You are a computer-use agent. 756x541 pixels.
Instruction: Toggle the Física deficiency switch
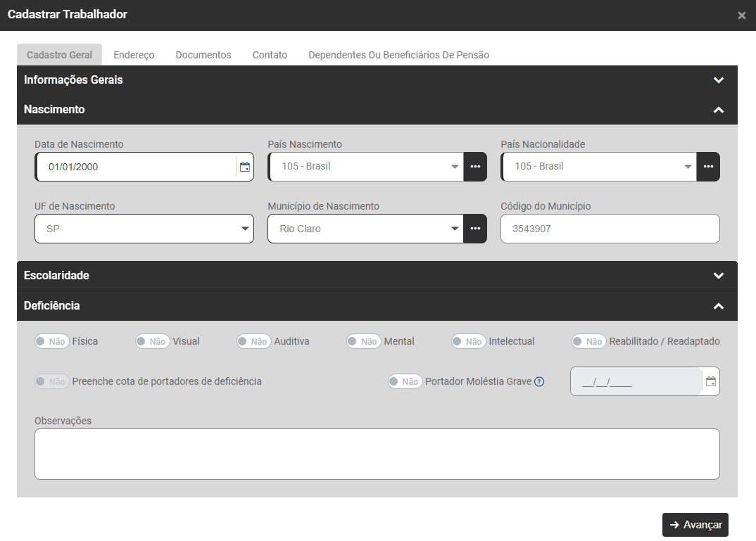pos(51,341)
